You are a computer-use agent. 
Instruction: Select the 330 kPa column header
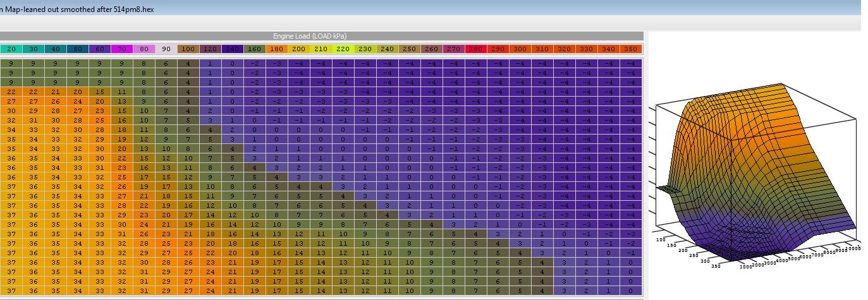click(586, 49)
